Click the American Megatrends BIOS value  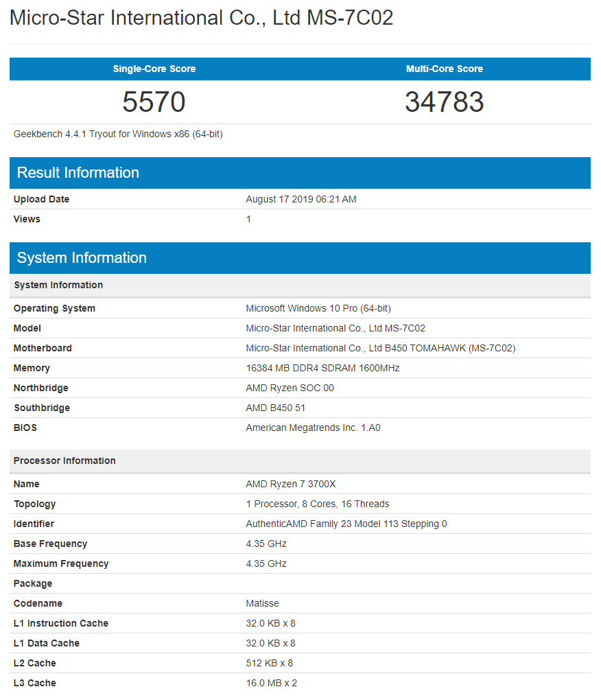(313, 428)
